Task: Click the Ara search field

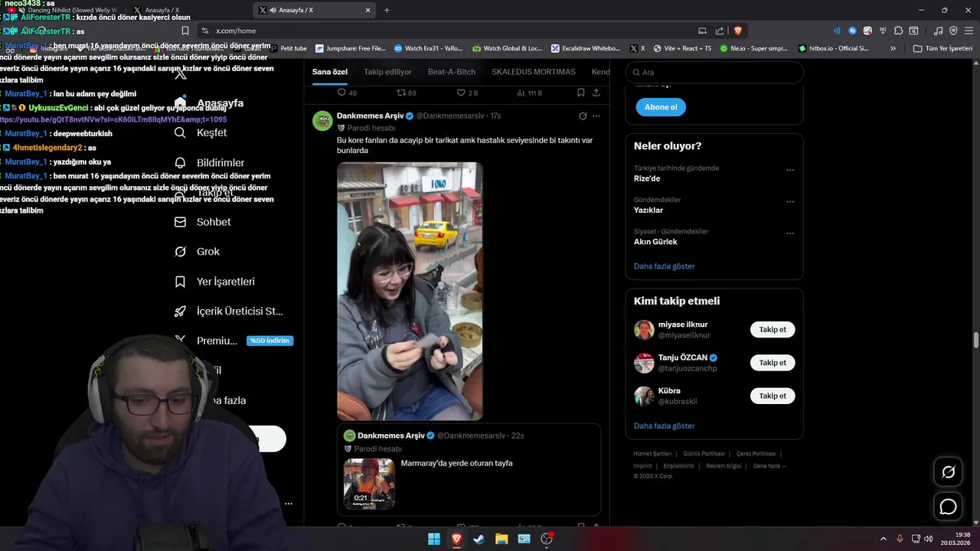Action: 714,72
